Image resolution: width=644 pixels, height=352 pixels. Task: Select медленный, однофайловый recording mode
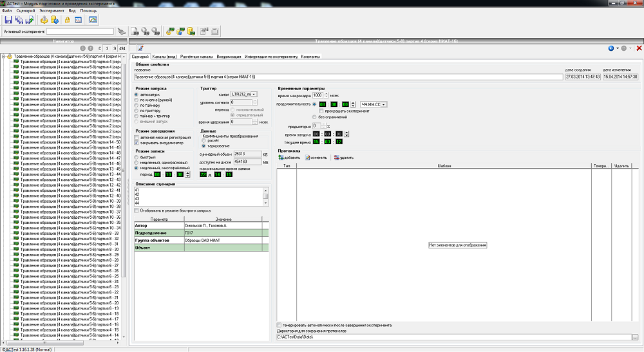(x=137, y=163)
